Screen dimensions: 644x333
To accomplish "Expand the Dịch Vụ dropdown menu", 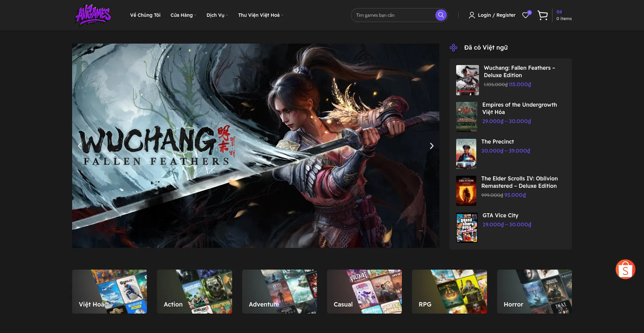I will [x=217, y=15].
